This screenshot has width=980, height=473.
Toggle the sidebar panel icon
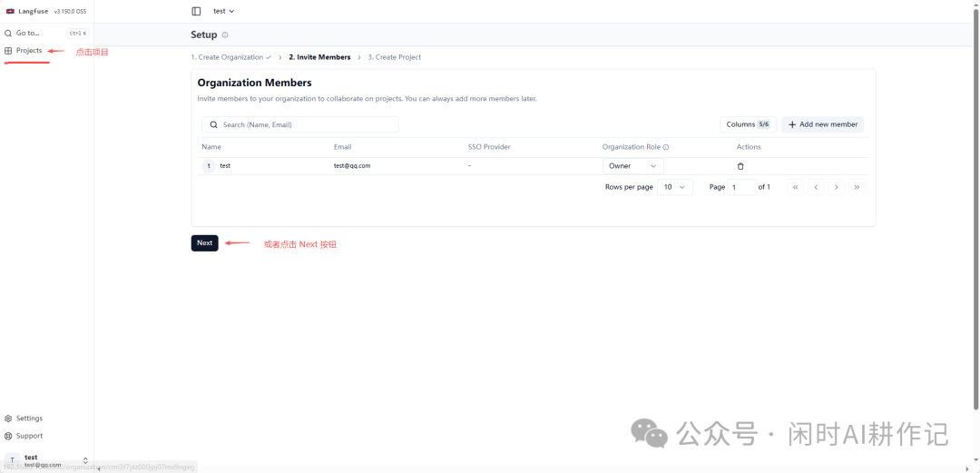[196, 11]
